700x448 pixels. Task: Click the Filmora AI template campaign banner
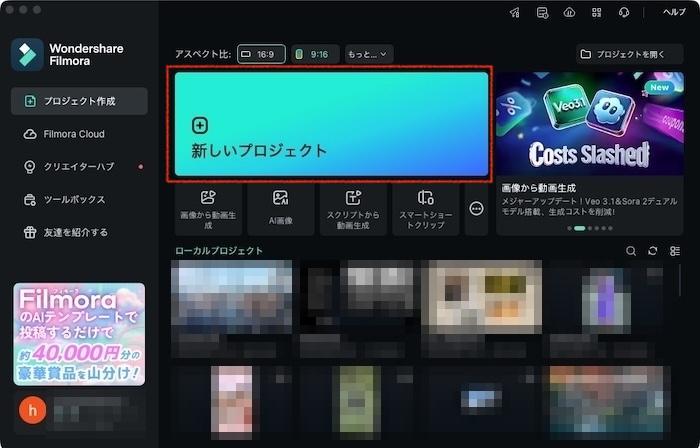coord(79,334)
